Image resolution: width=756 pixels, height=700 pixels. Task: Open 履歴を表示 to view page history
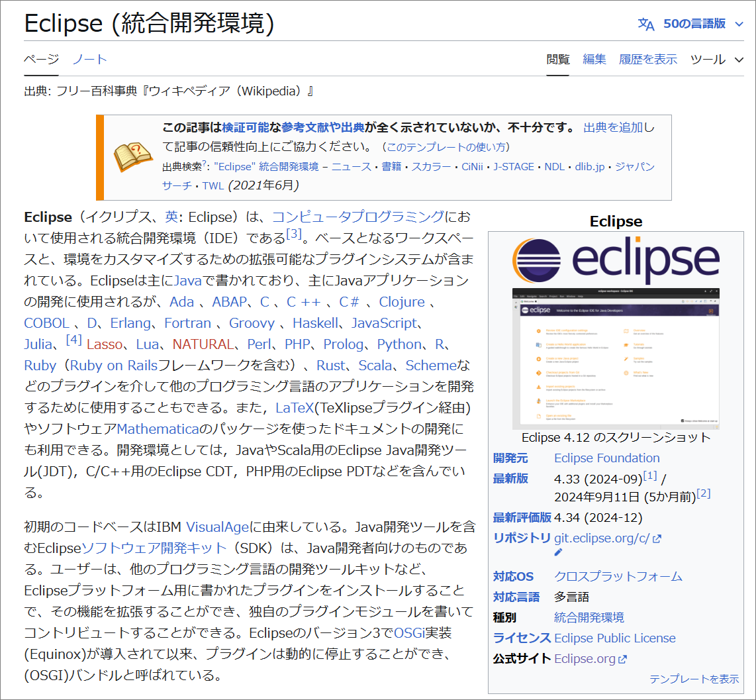pos(648,59)
